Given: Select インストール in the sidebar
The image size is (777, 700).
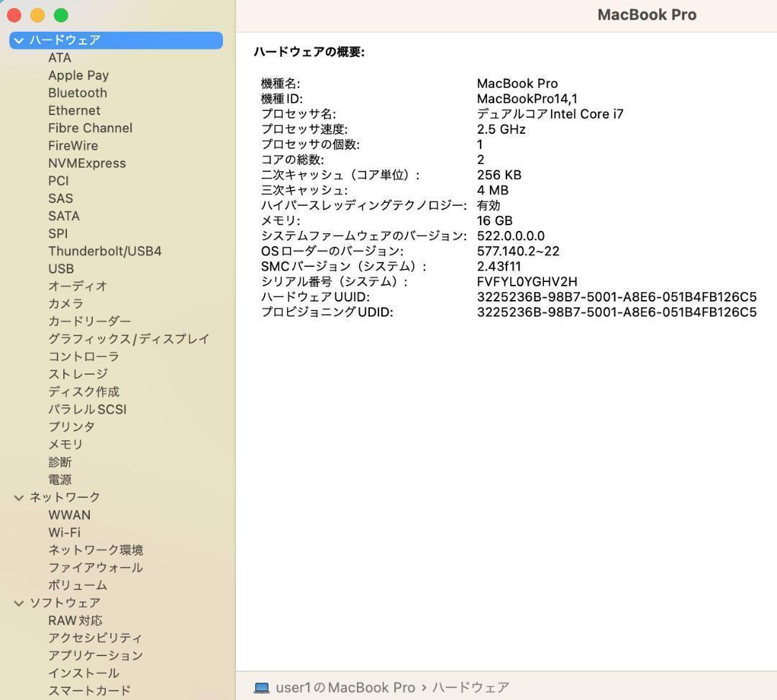Looking at the screenshot, I should point(83,673).
